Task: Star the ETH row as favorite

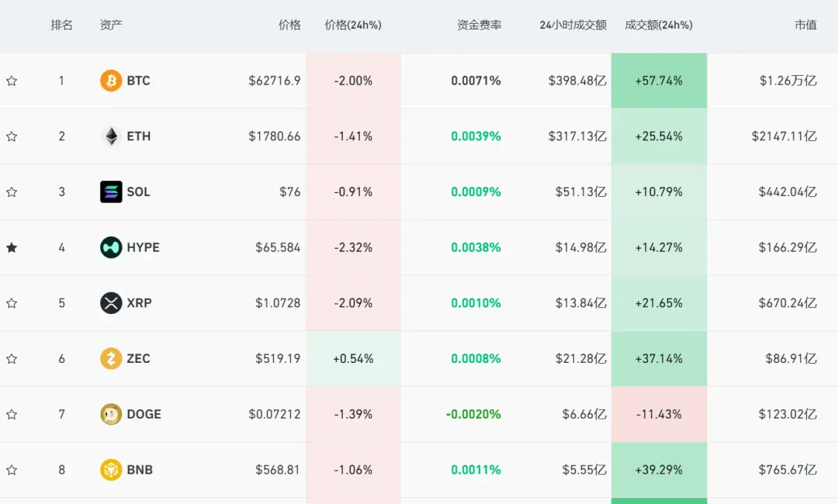Action: click(12, 136)
